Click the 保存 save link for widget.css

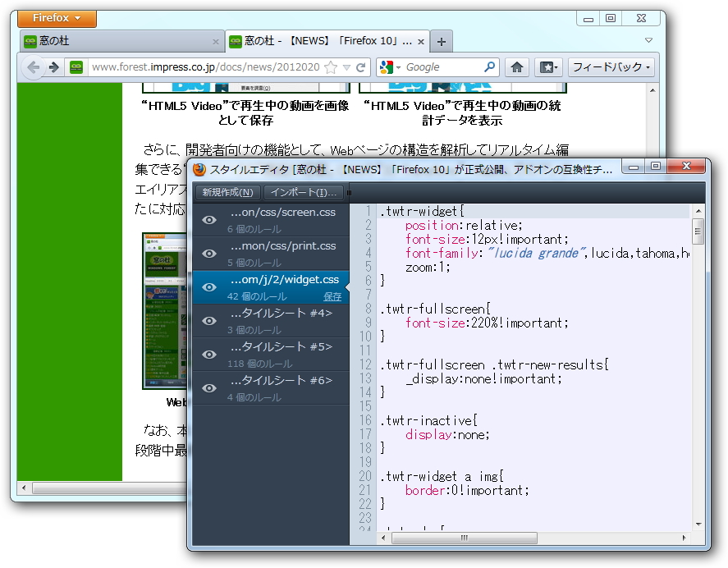click(332, 296)
